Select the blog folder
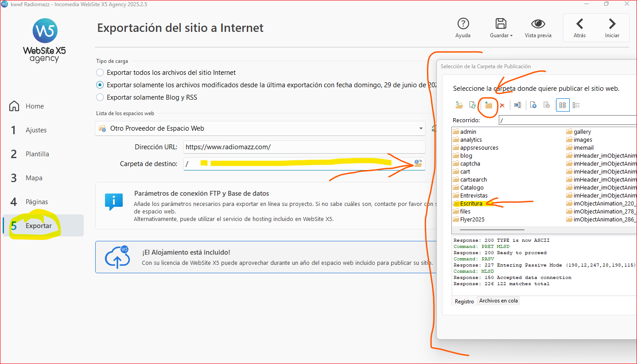Image resolution: width=637 pixels, height=364 pixels. [x=462, y=155]
